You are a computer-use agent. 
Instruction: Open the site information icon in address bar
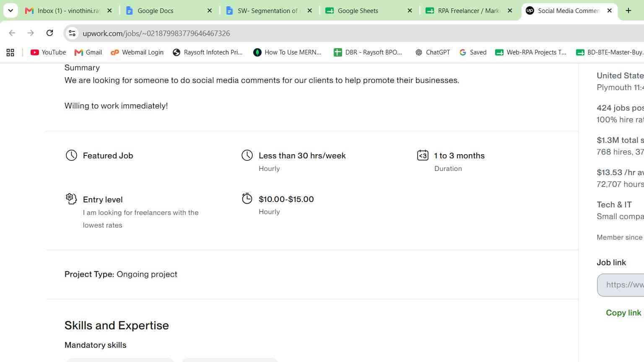tap(72, 33)
